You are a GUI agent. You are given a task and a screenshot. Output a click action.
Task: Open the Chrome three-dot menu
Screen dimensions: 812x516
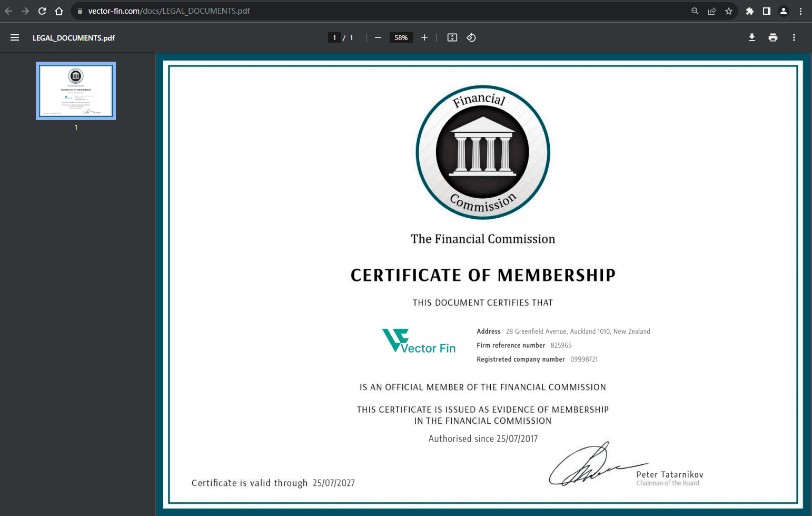click(800, 11)
